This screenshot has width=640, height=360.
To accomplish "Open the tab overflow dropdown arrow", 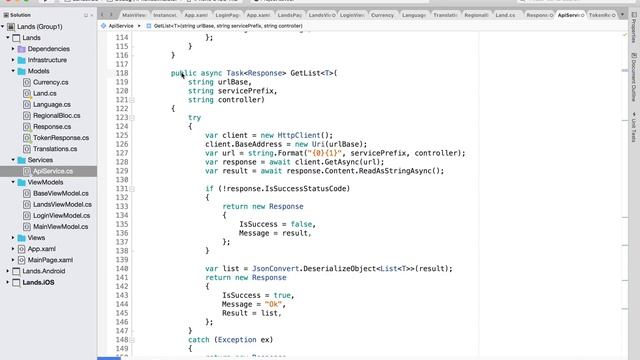I will (622, 15).
